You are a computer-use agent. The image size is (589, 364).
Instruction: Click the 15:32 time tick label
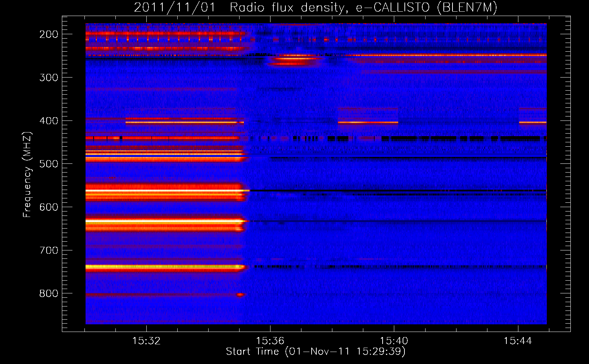[x=146, y=341]
